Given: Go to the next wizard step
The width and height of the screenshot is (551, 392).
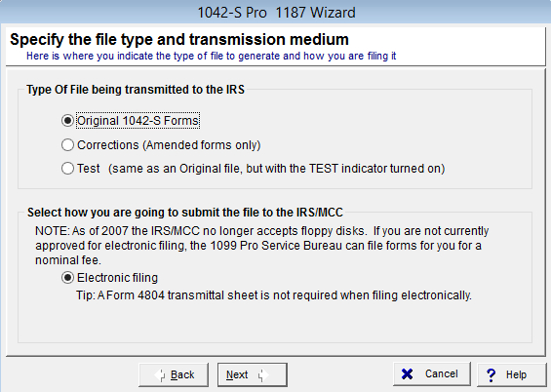Looking at the screenshot, I should 253,374.
